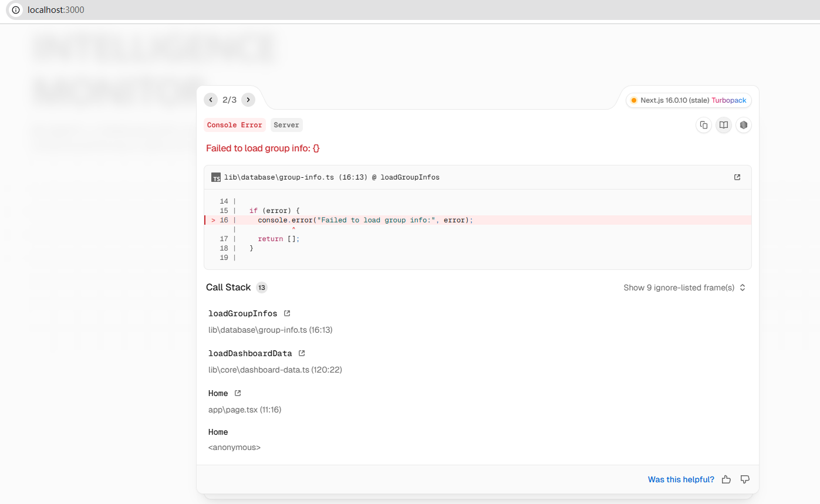
Task: Click the Node.js inspector hexagon icon
Action: [744, 125]
